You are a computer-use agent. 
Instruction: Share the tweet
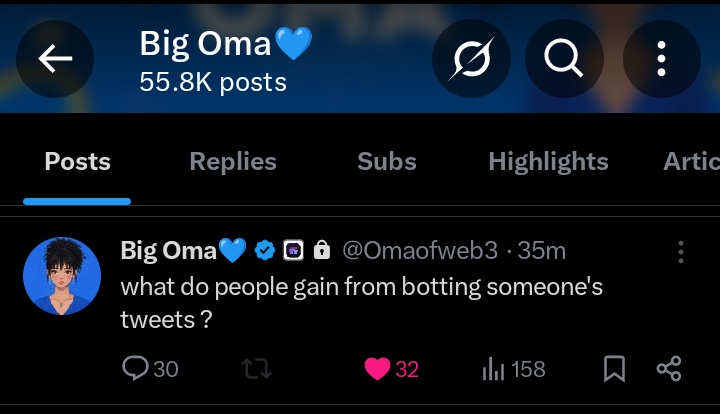coord(668,369)
